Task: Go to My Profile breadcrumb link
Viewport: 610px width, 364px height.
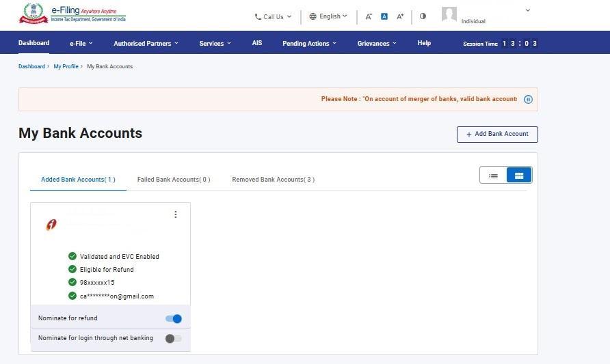Action: (x=66, y=66)
